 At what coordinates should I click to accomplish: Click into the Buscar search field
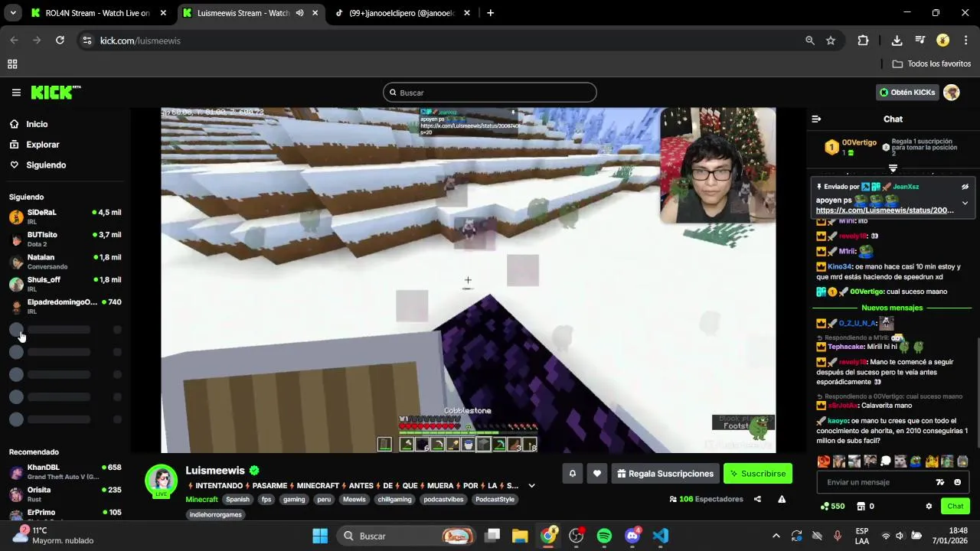click(x=490, y=93)
